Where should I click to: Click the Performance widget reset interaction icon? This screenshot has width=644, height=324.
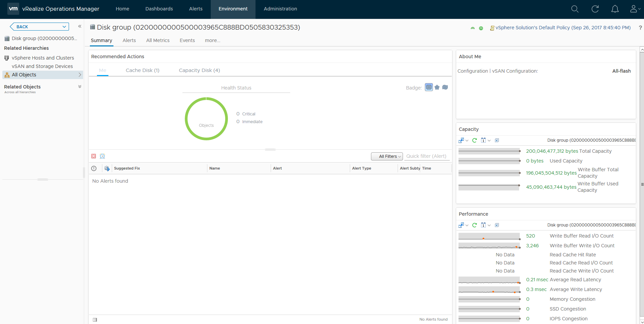[497, 225]
